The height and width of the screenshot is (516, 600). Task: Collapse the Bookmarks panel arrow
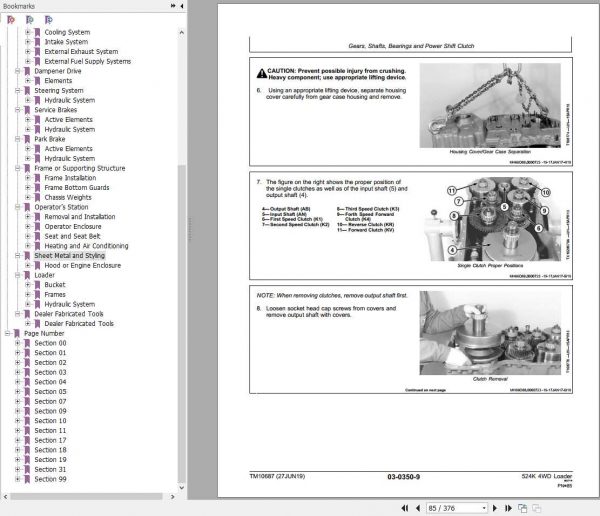point(182,6)
